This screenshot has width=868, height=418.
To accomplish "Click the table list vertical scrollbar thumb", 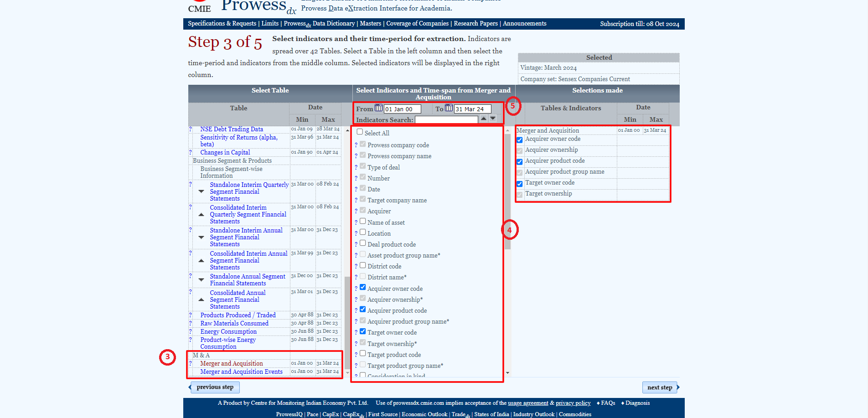I will 347,322.
